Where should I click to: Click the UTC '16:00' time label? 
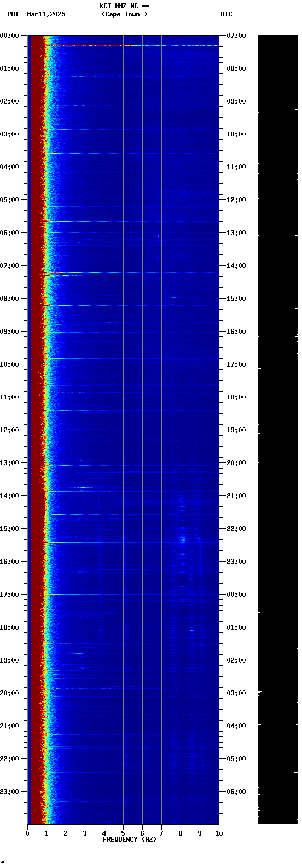pos(236,332)
